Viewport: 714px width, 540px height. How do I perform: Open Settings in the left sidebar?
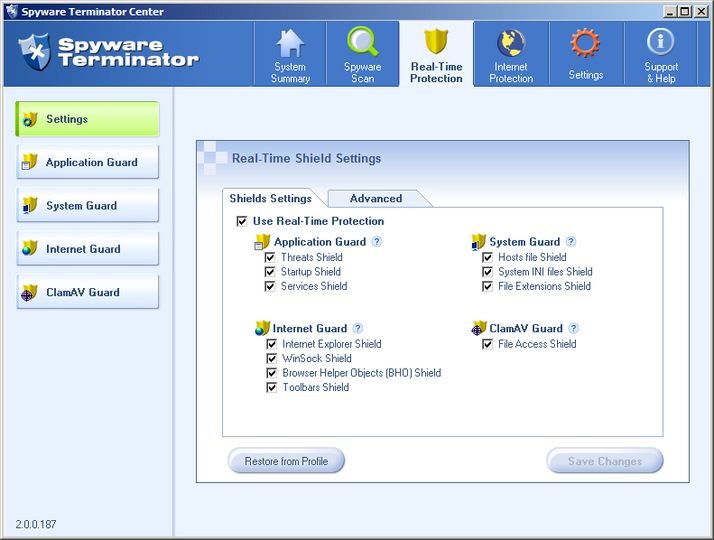[x=87, y=119]
